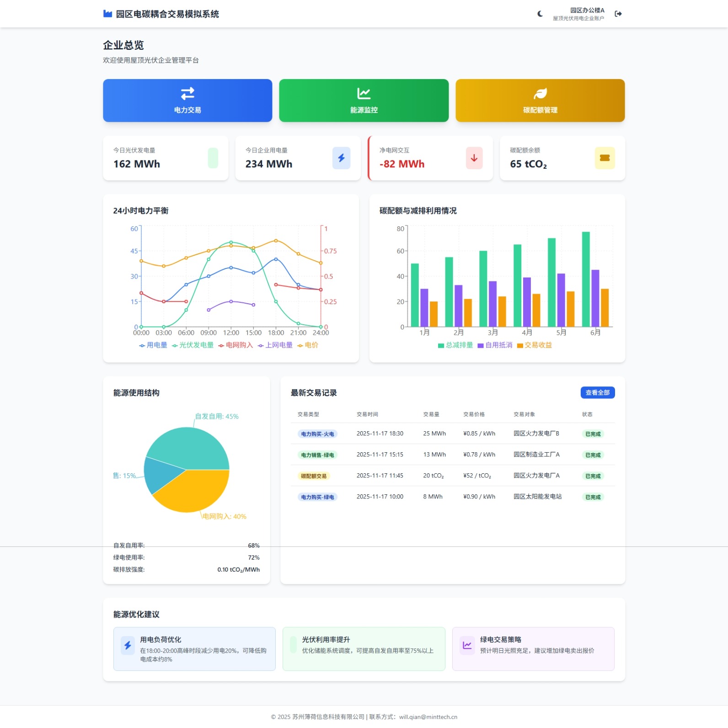The width and height of the screenshot is (728, 728).
Task: Click the lightning bolt icon in 今日企业用电量 card
Action: 341,158
